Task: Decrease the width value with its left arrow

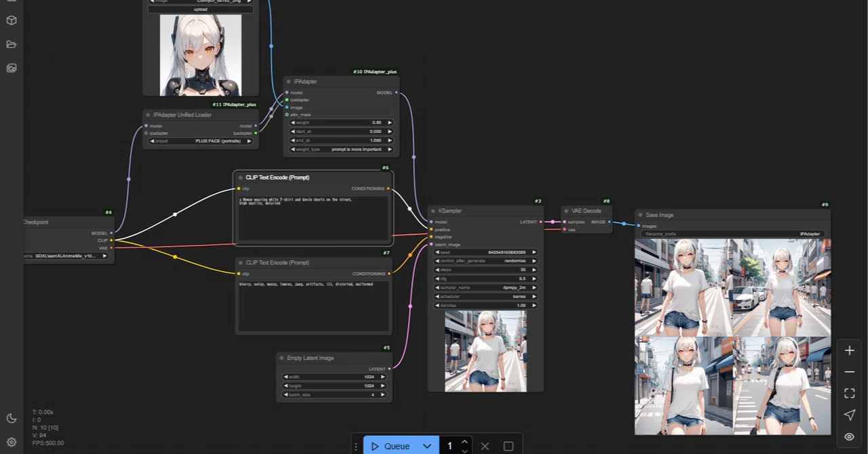Action: 284,377
